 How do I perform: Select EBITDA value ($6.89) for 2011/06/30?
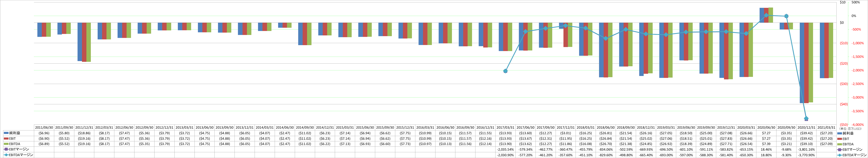point(44,144)
